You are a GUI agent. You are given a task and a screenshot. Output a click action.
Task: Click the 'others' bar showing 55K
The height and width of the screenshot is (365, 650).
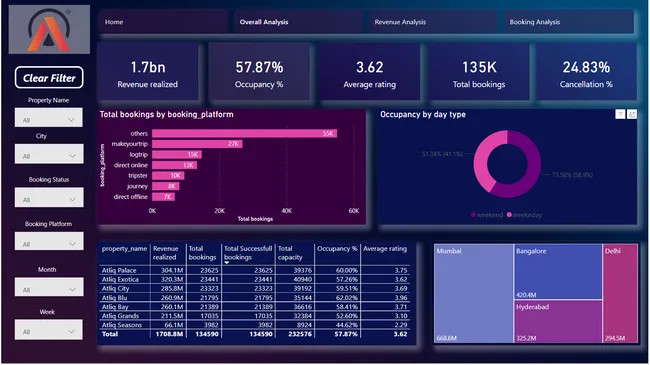245,134
